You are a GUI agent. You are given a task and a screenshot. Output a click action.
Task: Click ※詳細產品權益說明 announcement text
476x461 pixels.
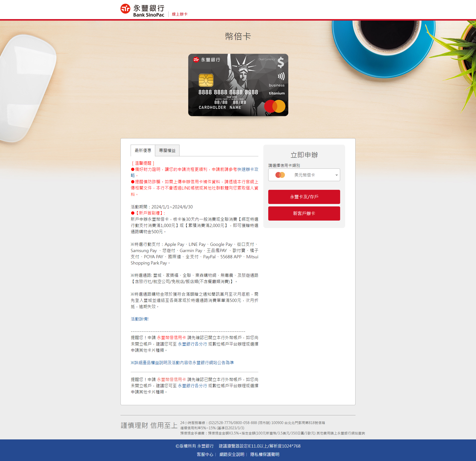182,363
